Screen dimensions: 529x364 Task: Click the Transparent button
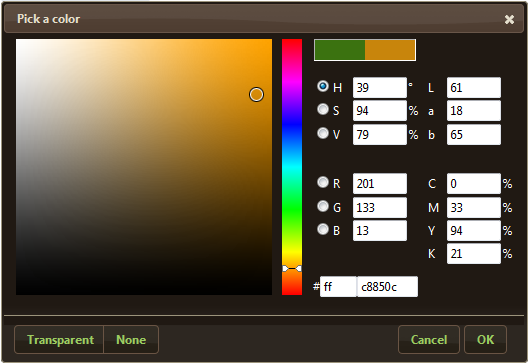[x=59, y=340]
